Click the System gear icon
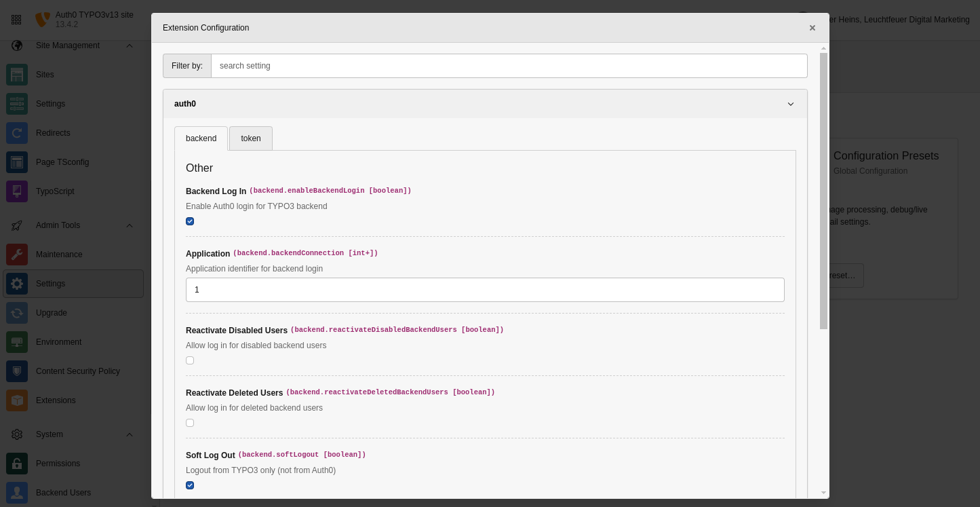Screen dimensions: 980x507 tap(17, 434)
